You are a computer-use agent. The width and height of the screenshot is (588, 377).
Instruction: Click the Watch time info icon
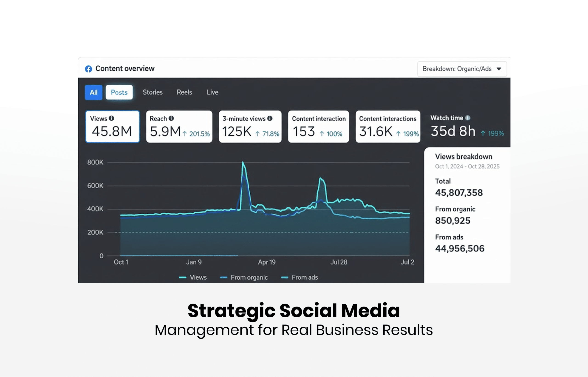pos(468,118)
